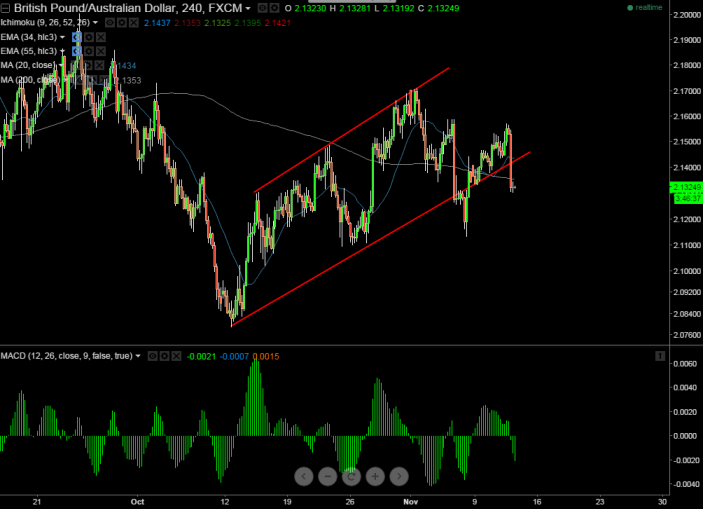Remove the EMA (55, hlc3) indicator
Viewport: 703px width, 509px height.
pyautogui.click(x=101, y=51)
